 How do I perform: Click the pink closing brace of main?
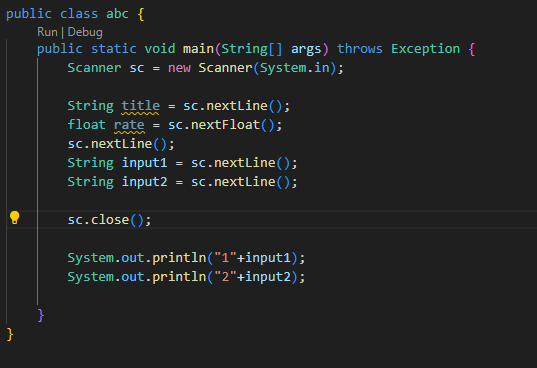(41, 315)
